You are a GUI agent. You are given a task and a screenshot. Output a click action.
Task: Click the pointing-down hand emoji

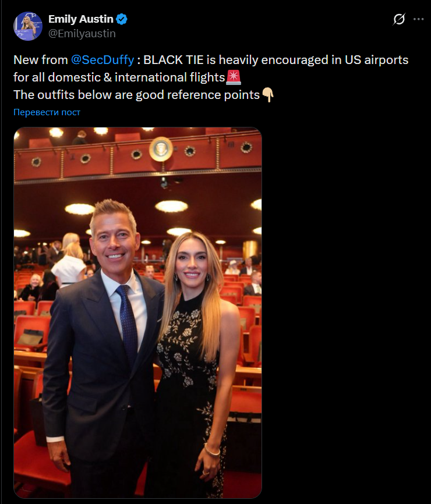267,95
